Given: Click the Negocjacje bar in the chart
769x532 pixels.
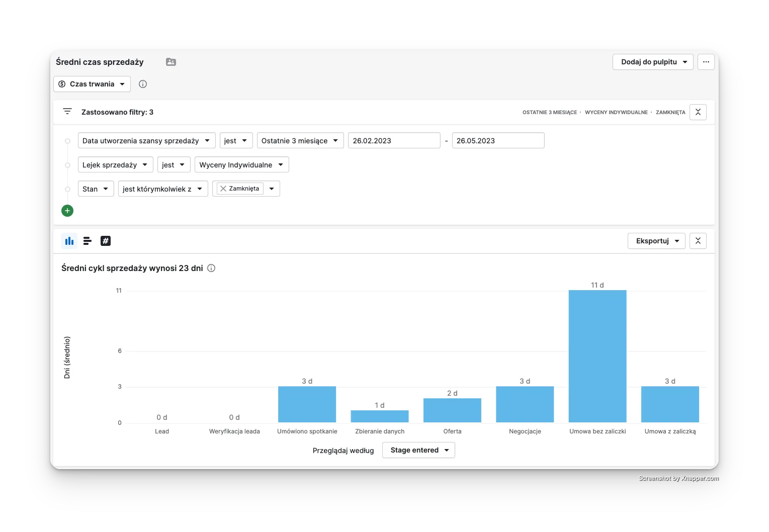Looking at the screenshot, I should [525, 404].
